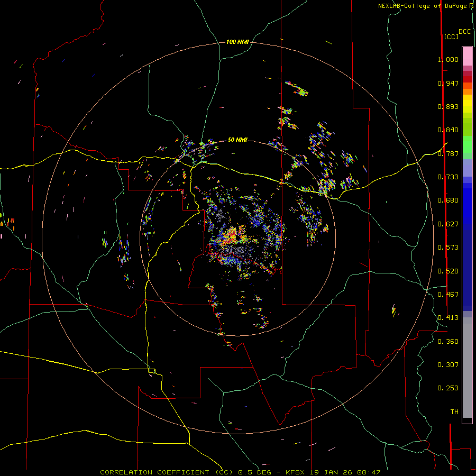Click the 50 NMI range ring label

click(x=237, y=140)
